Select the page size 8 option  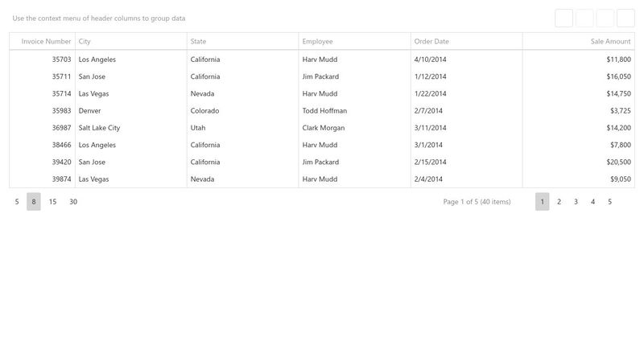(x=34, y=202)
